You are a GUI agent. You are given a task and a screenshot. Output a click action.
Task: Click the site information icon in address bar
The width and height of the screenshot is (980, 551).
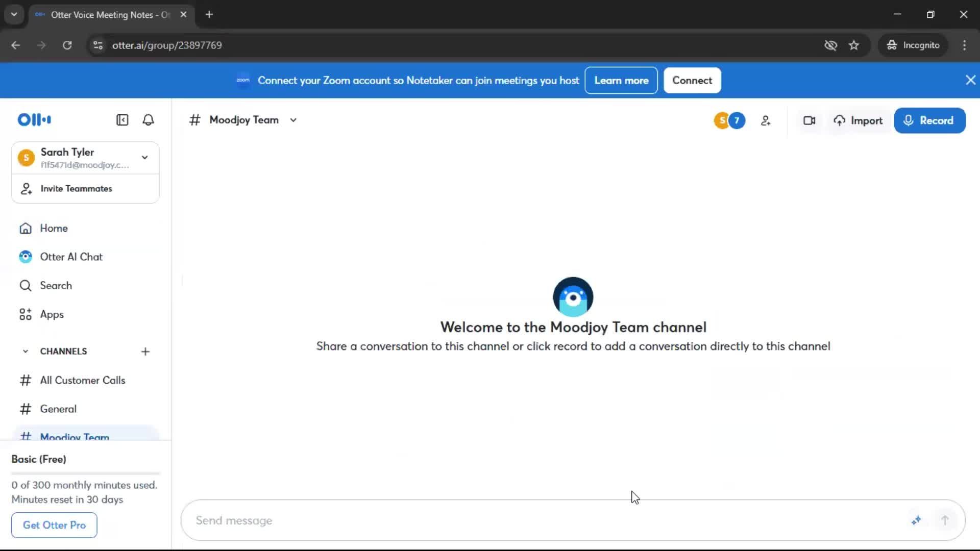[x=98, y=45]
